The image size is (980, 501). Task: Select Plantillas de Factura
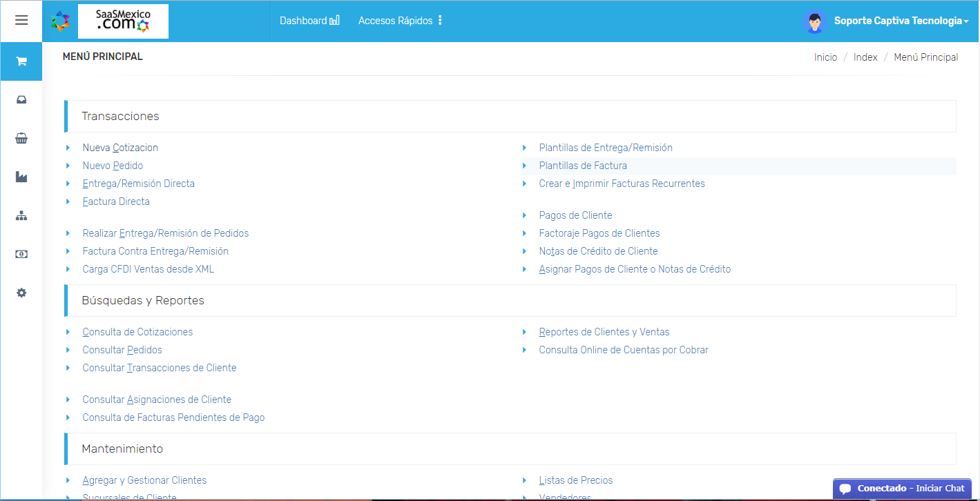[583, 166]
